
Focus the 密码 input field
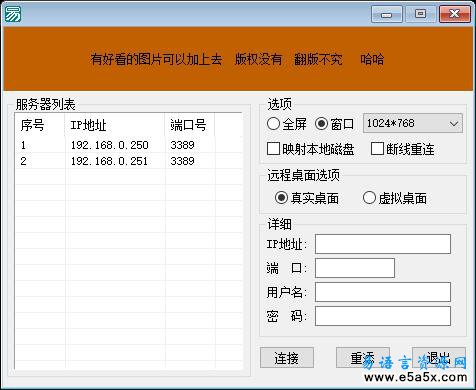(x=383, y=316)
